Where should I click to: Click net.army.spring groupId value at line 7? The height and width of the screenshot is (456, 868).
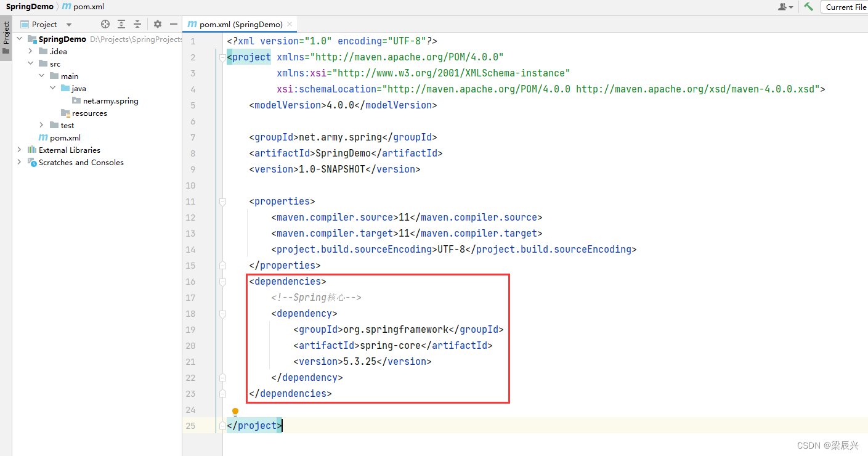[x=340, y=137]
